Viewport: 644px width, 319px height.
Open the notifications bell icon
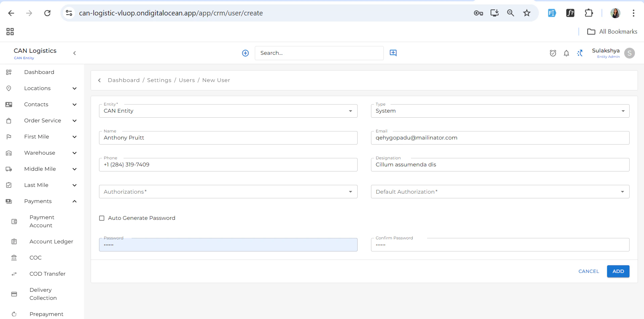click(566, 53)
